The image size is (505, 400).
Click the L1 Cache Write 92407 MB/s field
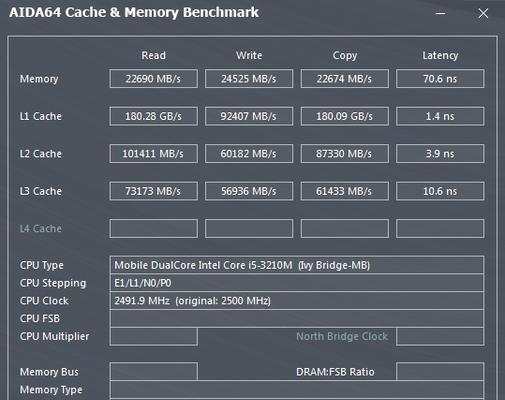click(x=249, y=116)
